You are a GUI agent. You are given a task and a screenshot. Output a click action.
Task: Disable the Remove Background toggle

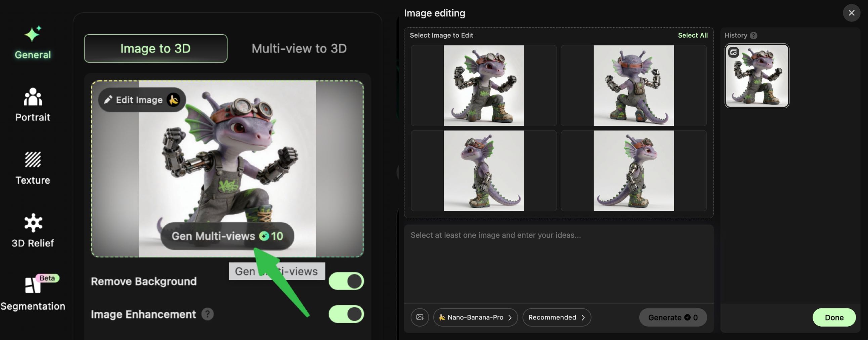tap(346, 281)
